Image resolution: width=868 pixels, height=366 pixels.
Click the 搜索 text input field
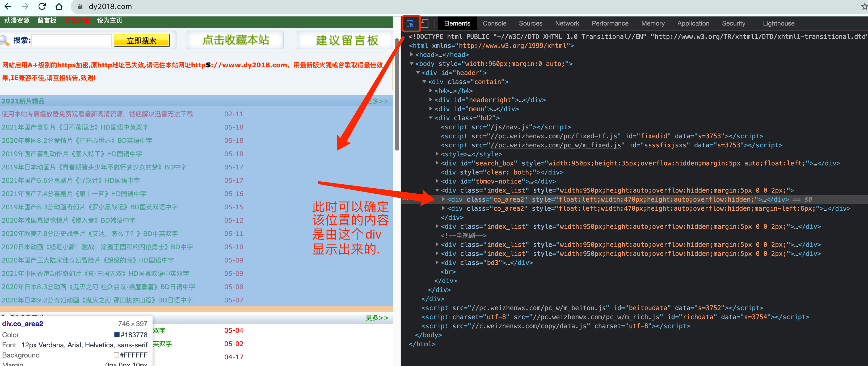tap(71, 41)
